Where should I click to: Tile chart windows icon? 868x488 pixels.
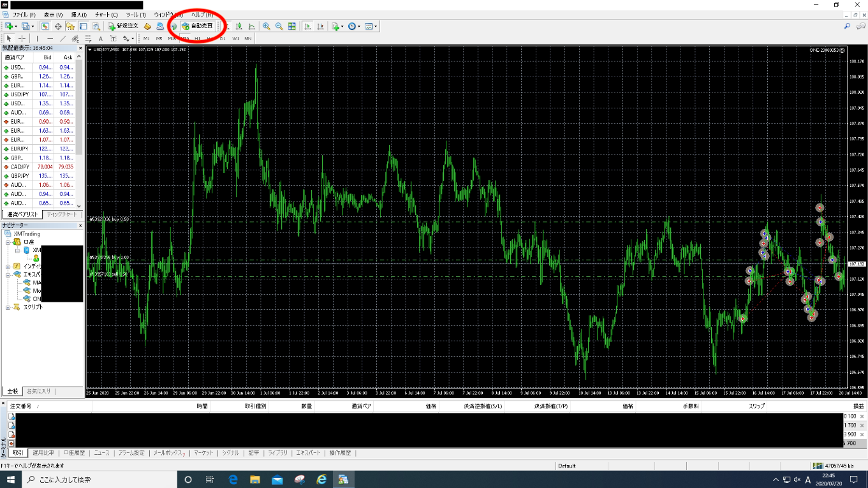coord(291,26)
